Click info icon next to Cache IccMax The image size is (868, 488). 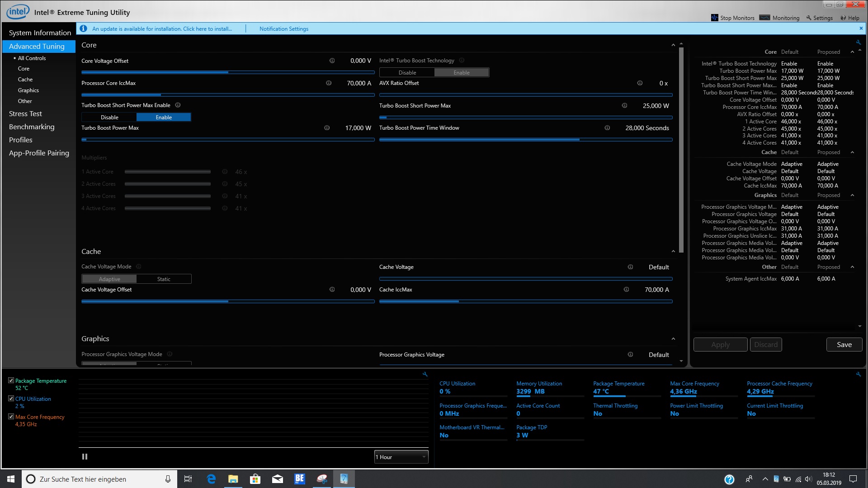click(626, 290)
